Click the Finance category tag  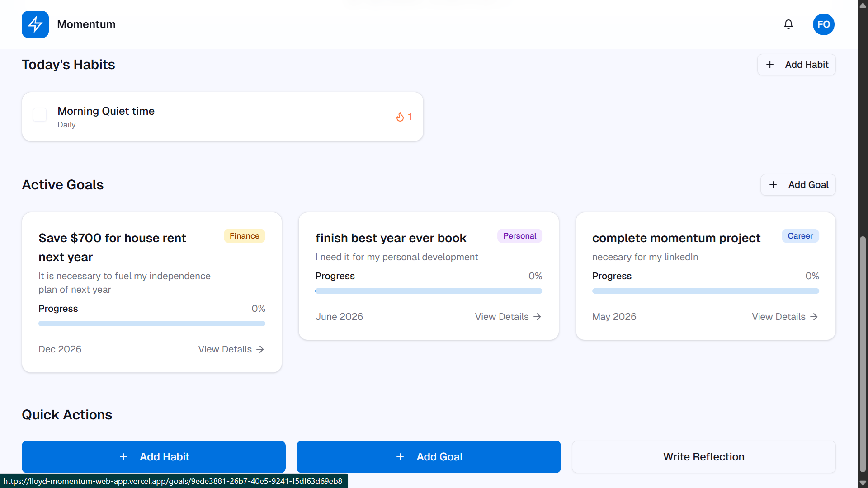[x=245, y=236]
